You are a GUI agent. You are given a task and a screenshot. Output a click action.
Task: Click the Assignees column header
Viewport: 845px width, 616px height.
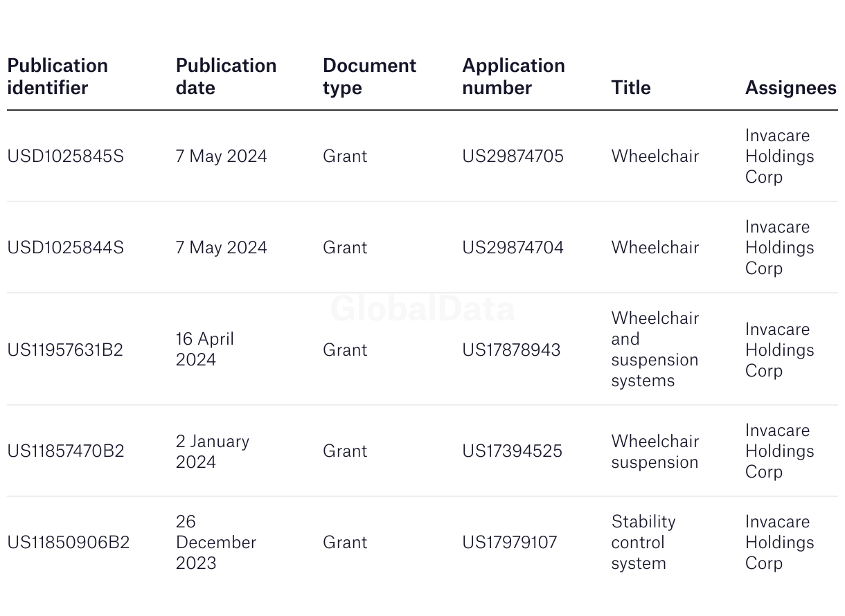[791, 88]
